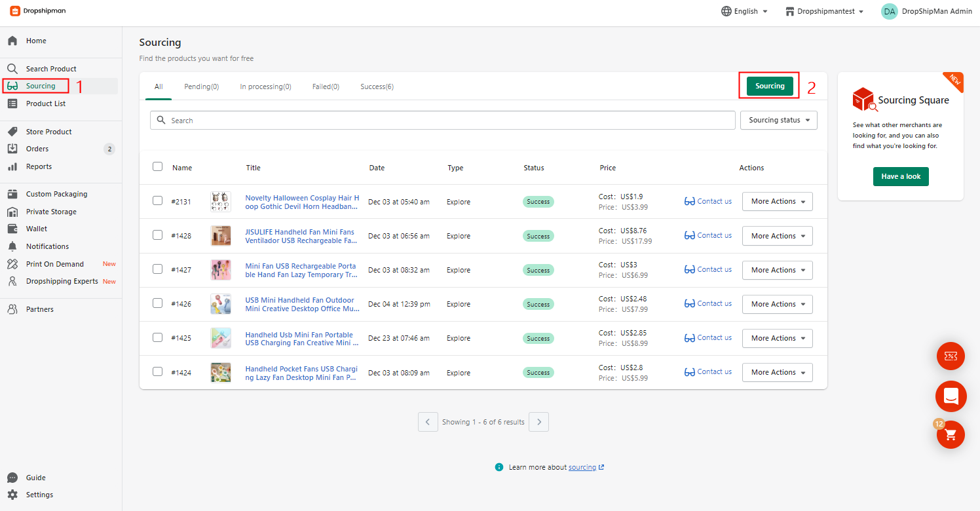This screenshot has width=980, height=511.
Task: Switch to the Pending(0) tab
Action: pos(201,86)
